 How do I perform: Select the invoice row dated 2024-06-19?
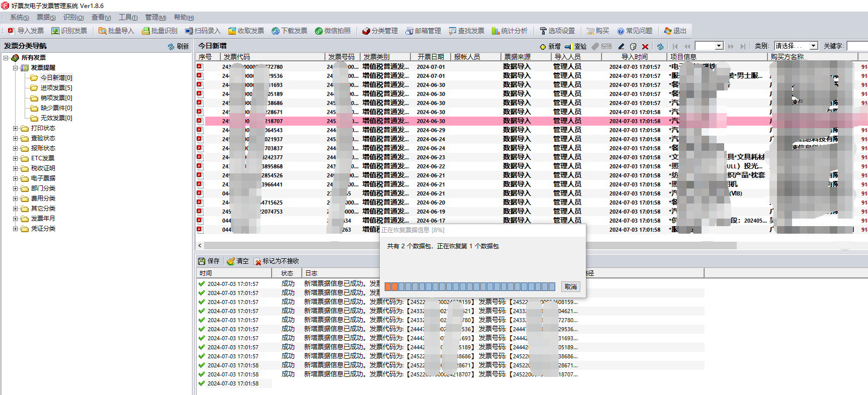point(531,212)
